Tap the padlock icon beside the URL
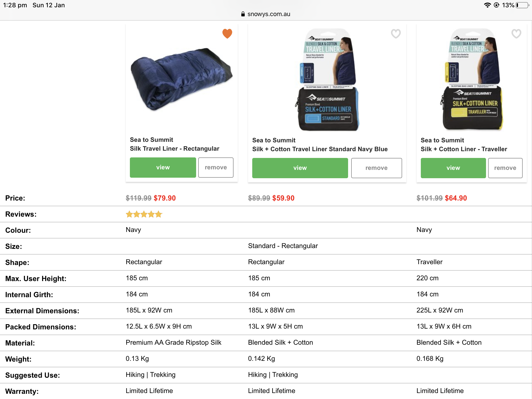This screenshot has height=399, width=532. 243,14
